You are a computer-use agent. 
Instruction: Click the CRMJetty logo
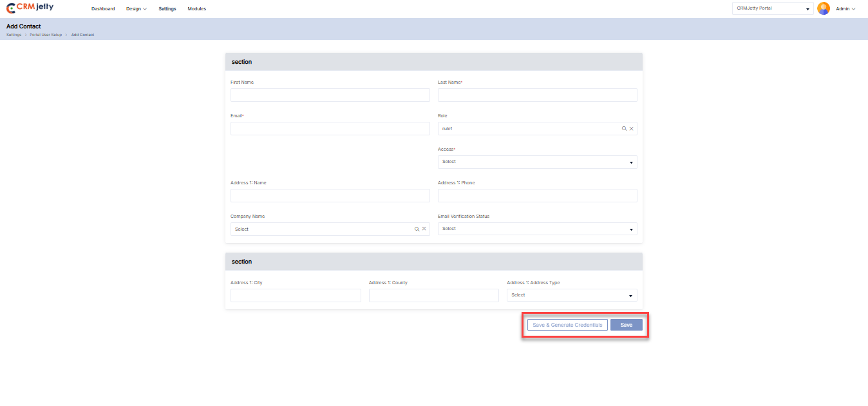click(x=30, y=8)
